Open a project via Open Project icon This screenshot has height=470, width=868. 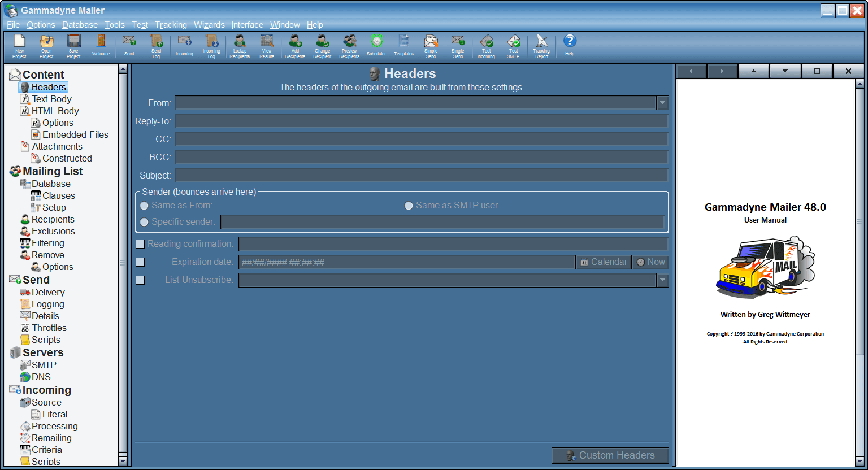coord(46,46)
